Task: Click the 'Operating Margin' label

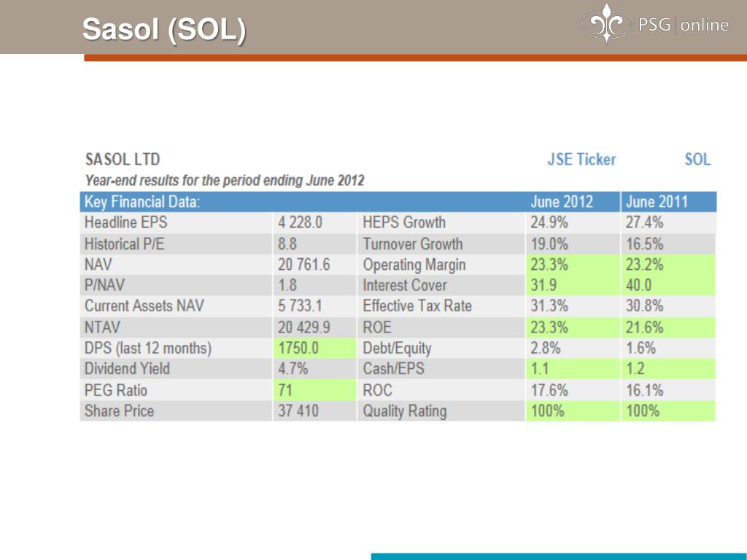Action: tap(414, 265)
